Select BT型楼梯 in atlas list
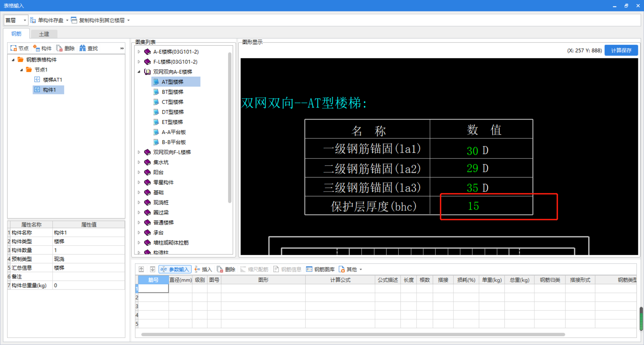The width and height of the screenshot is (644, 345). tap(172, 92)
